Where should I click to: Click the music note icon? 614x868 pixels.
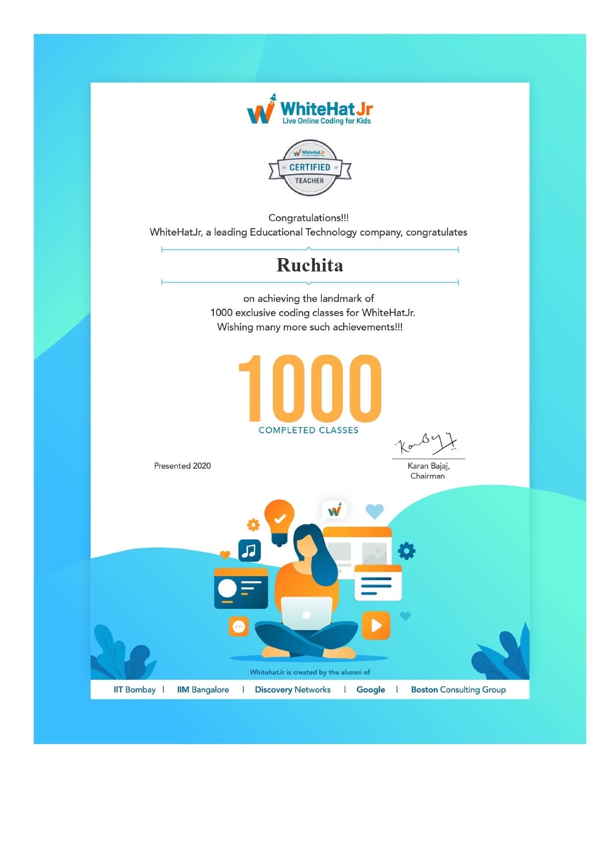click(x=250, y=550)
